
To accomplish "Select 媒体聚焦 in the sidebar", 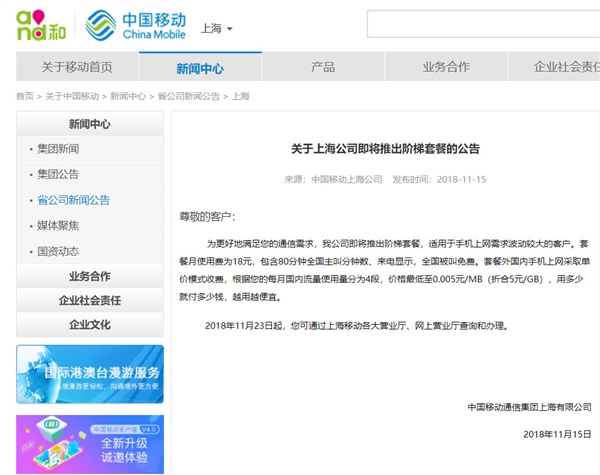I will point(58,226).
